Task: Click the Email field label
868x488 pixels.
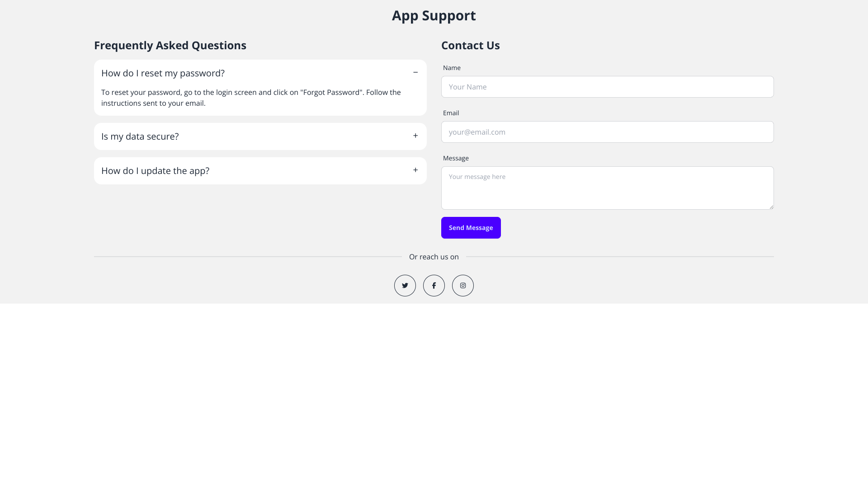Action: point(451,113)
